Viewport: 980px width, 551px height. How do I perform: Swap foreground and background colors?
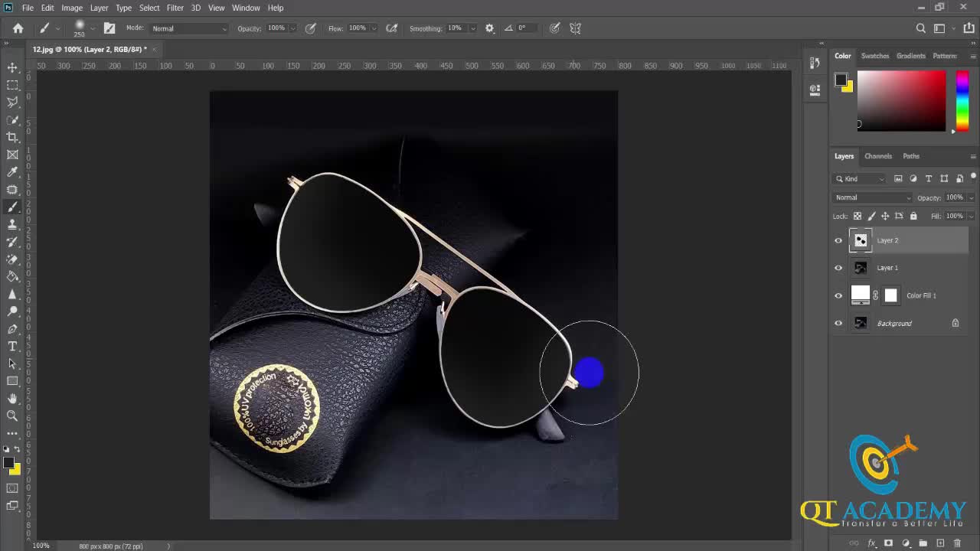pyautogui.click(x=17, y=449)
